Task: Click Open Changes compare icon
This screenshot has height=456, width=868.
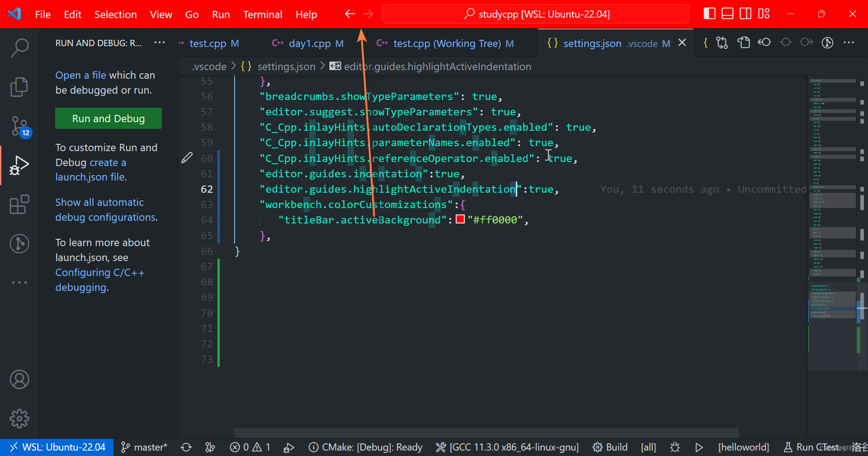Action: [x=722, y=43]
